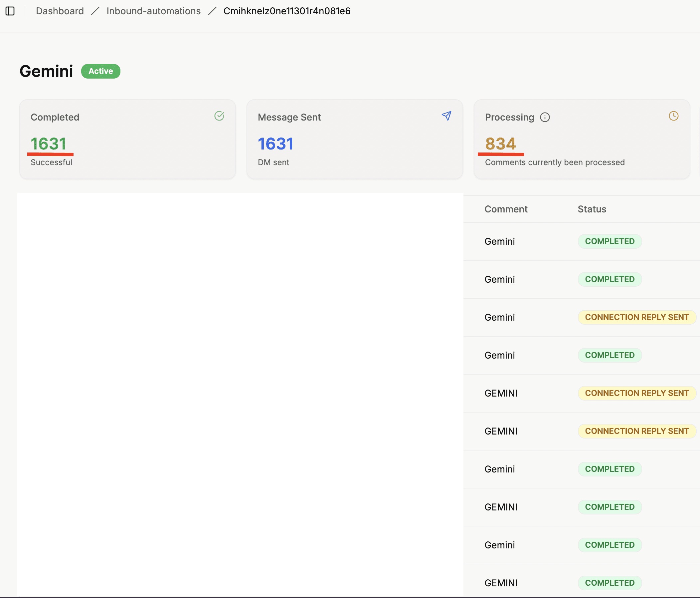Open the Dashboard breadcrumb link
The image size is (700, 598).
pyautogui.click(x=60, y=11)
